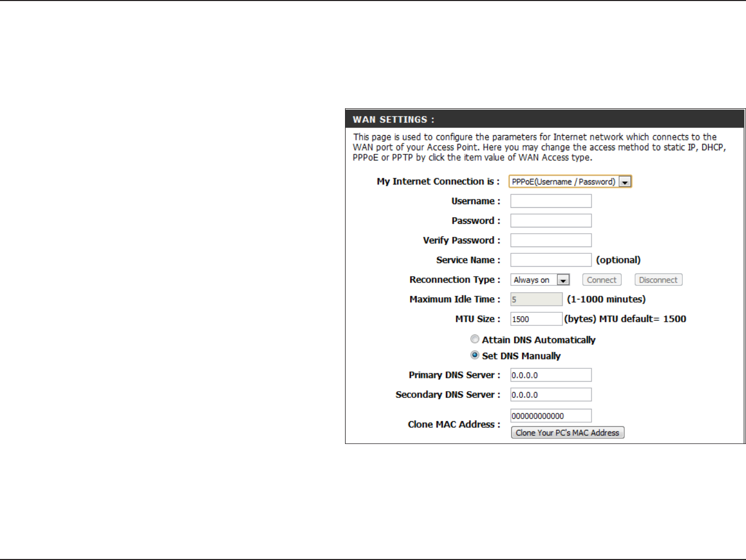Click the Disconnect button
Viewport: 746px width, 560px height.
point(658,280)
